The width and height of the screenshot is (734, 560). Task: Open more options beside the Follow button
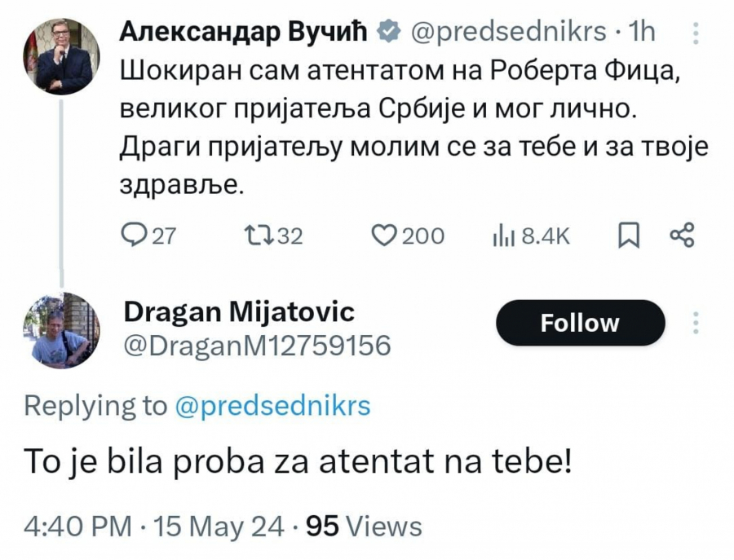696,322
